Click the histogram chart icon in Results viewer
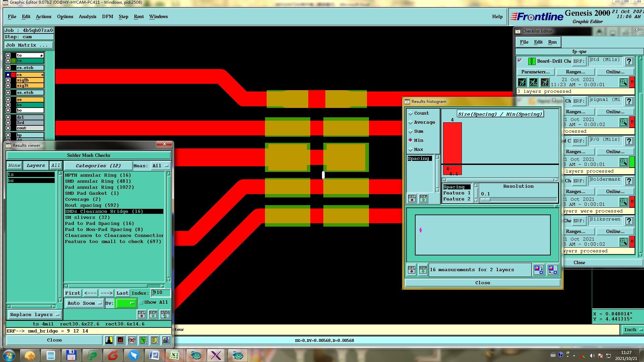644x362 pixels. coord(166,340)
